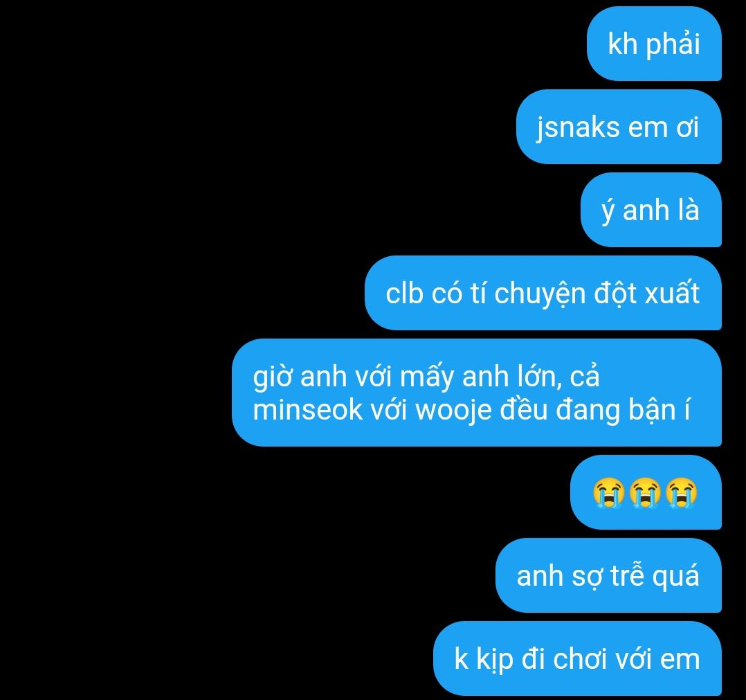
Task: Tap the word "xuất" in the clb message
Action: 672,293
